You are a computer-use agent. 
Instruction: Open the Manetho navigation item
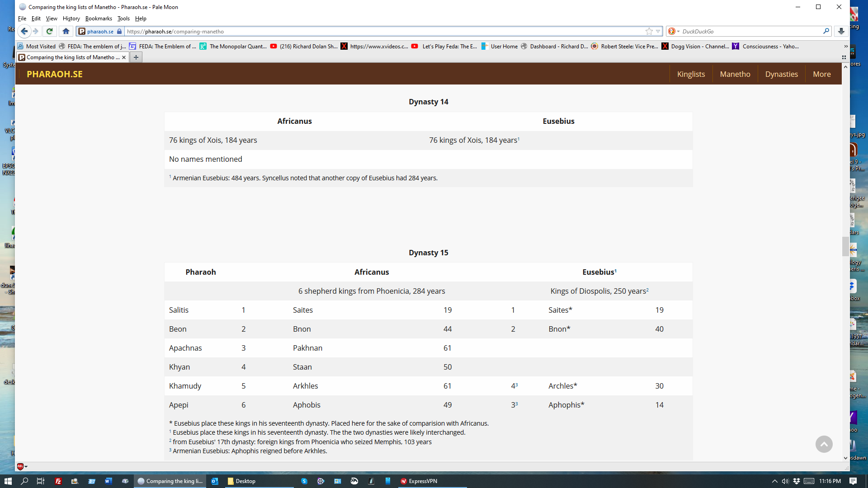click(x=735, y=74)
